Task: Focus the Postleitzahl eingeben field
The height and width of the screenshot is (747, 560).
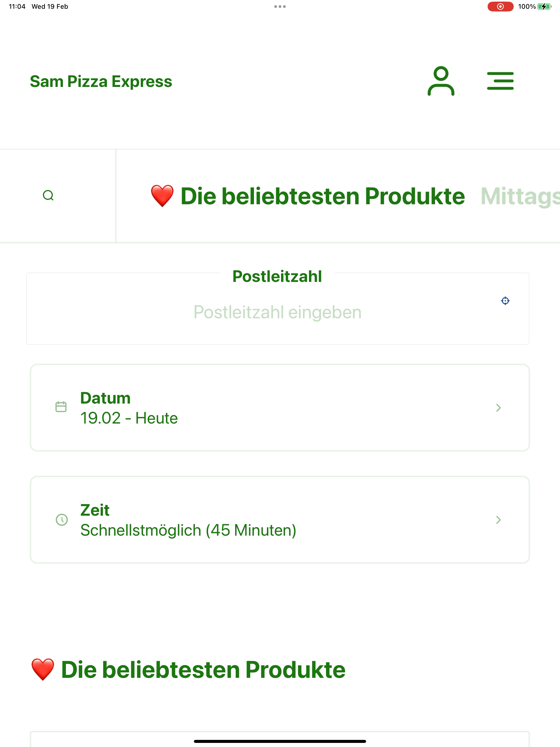Action: [278, 312]
